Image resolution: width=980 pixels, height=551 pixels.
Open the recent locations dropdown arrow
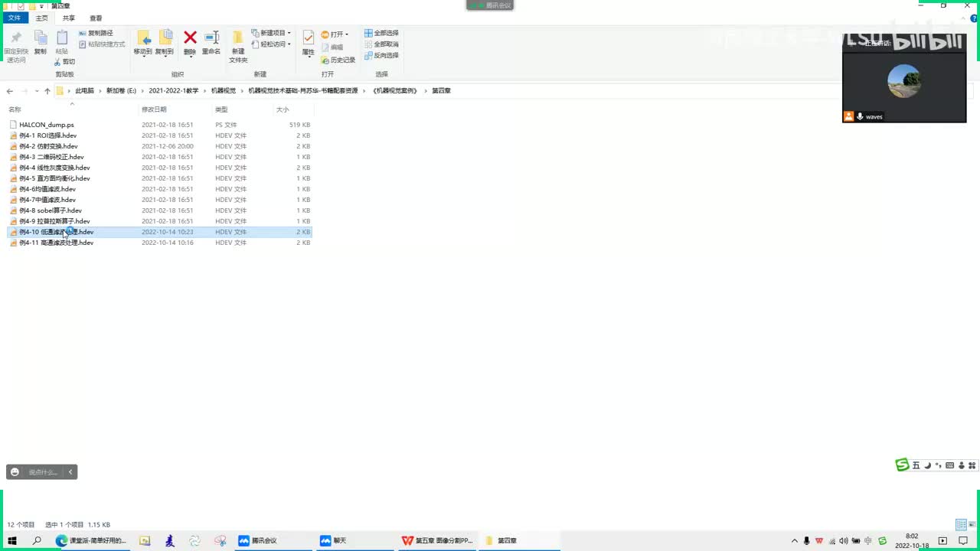36,91
